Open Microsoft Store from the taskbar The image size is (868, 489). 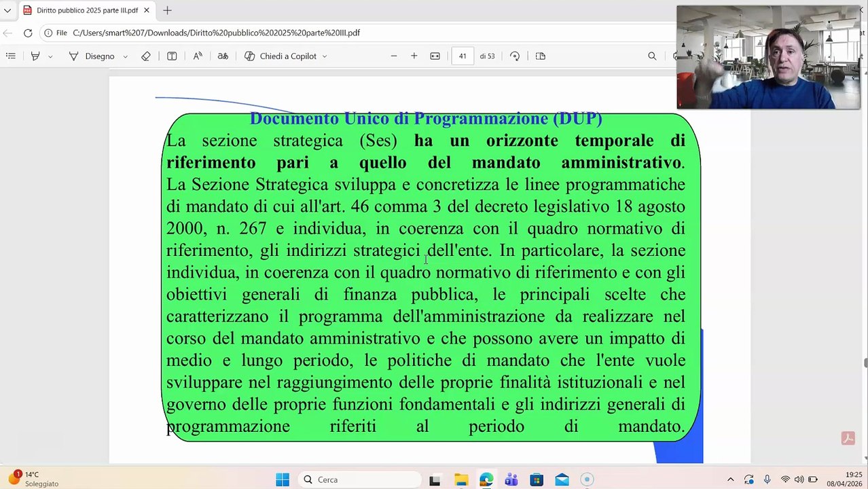pos(537,479)
